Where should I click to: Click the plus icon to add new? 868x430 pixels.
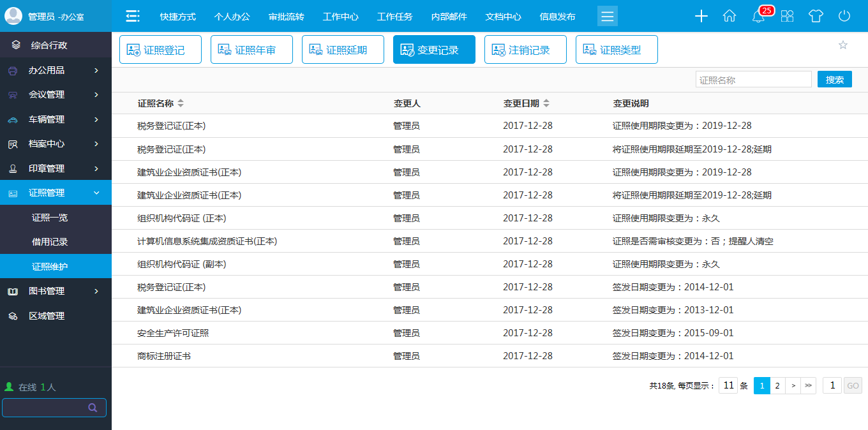tap(701, 16)
